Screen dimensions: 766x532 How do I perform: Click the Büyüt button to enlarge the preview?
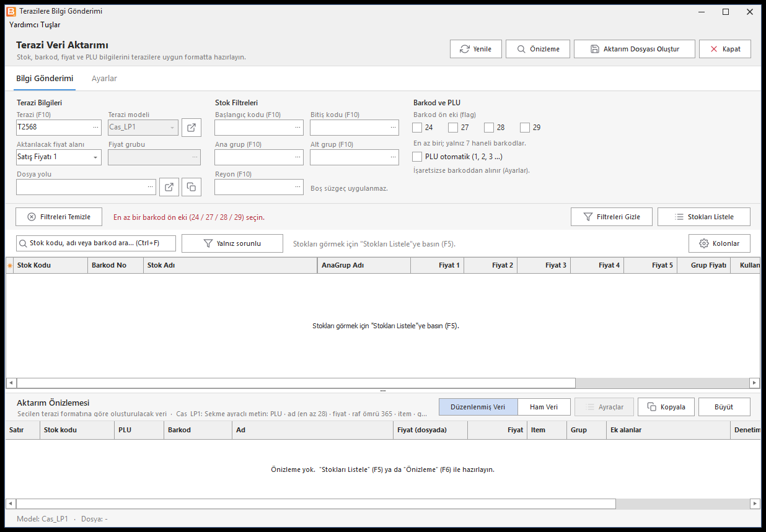pos(724,407)
